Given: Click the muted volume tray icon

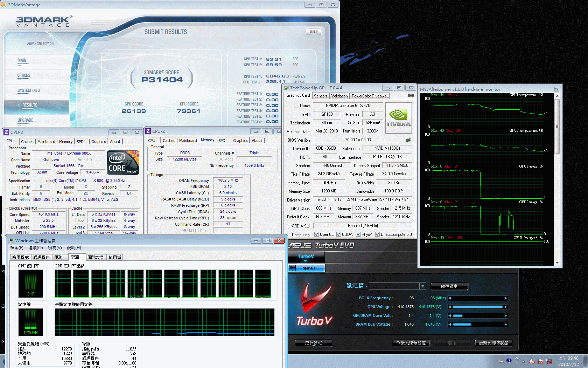Looking at the screenshot, I should click(532, 361).
